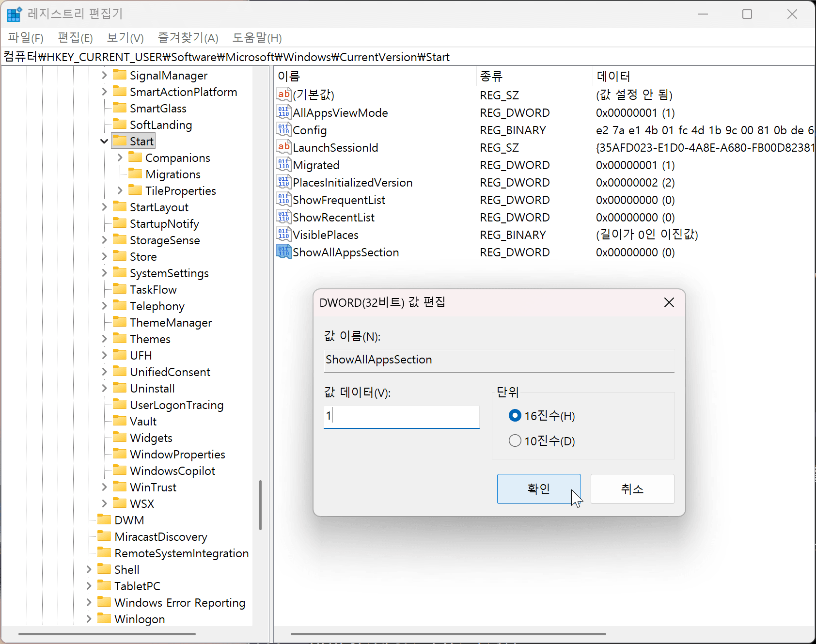Select the WindowProperties key

177,455
